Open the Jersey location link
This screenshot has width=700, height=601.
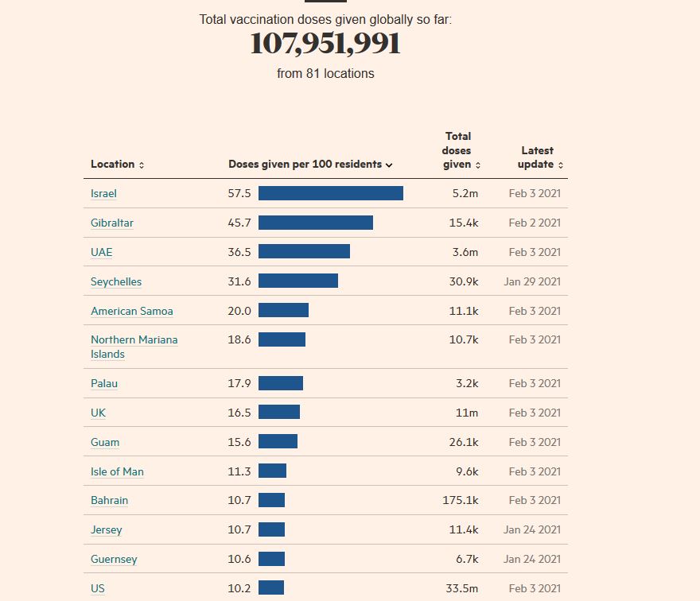(107, 530)
